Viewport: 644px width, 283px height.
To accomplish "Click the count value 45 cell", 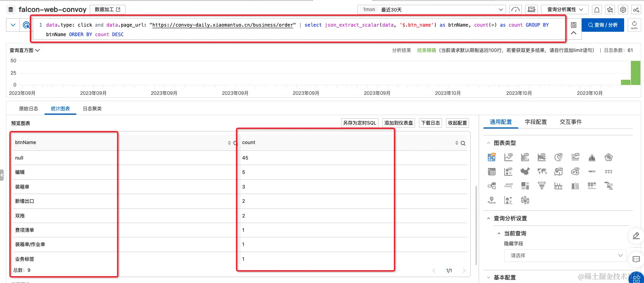I will (x=245, y=158).
